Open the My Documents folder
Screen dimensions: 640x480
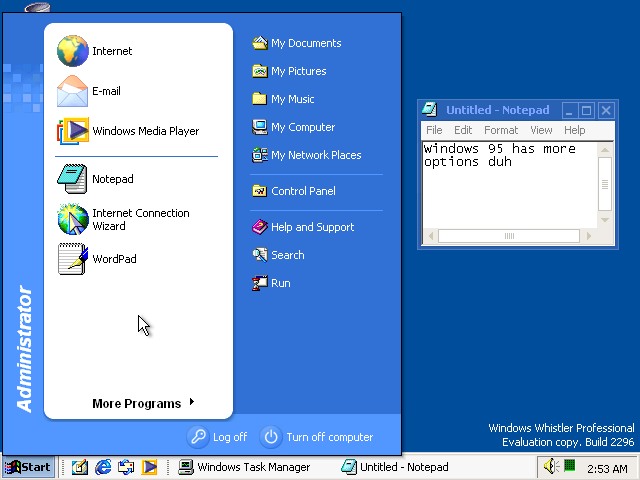(297, 43)
